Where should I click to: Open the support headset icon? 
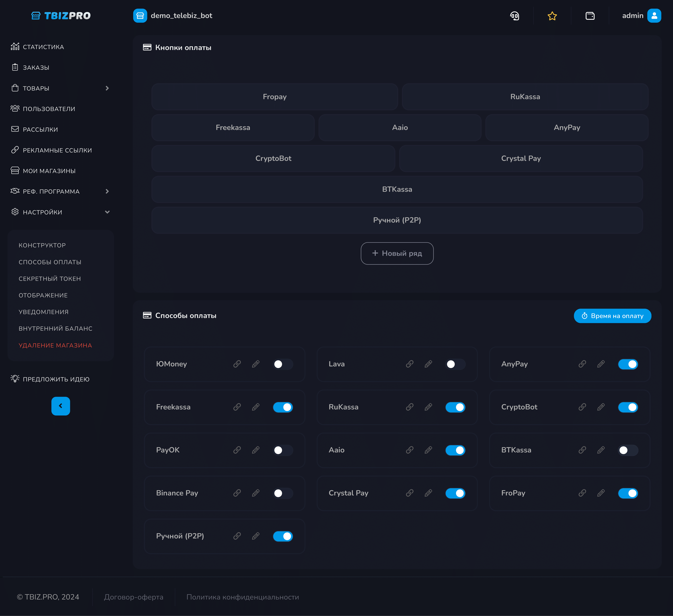[x=515, y=16]
